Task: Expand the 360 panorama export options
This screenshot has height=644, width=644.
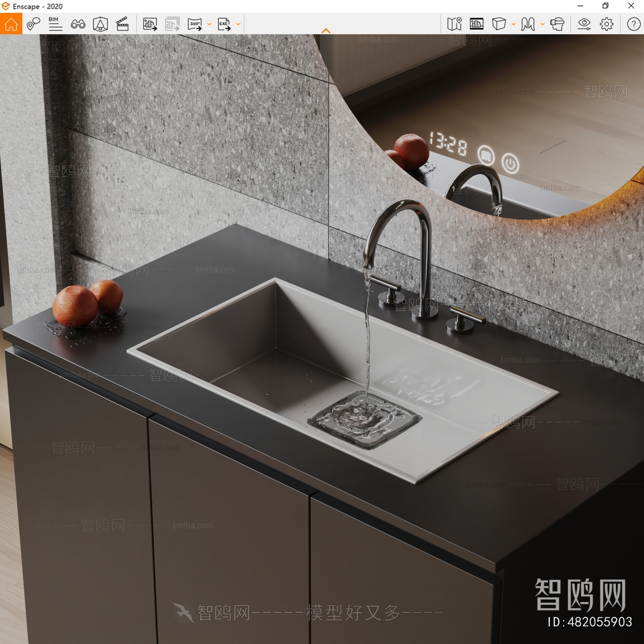Action: tap(209, 24)
